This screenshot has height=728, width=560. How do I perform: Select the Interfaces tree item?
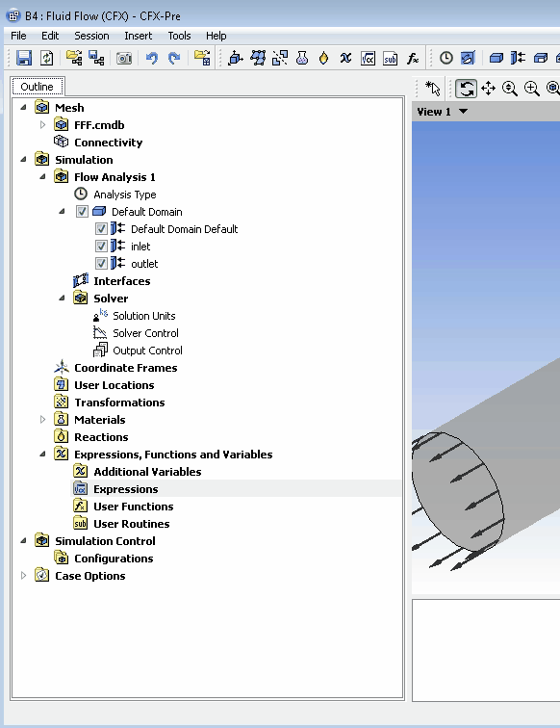coord(122,281)
